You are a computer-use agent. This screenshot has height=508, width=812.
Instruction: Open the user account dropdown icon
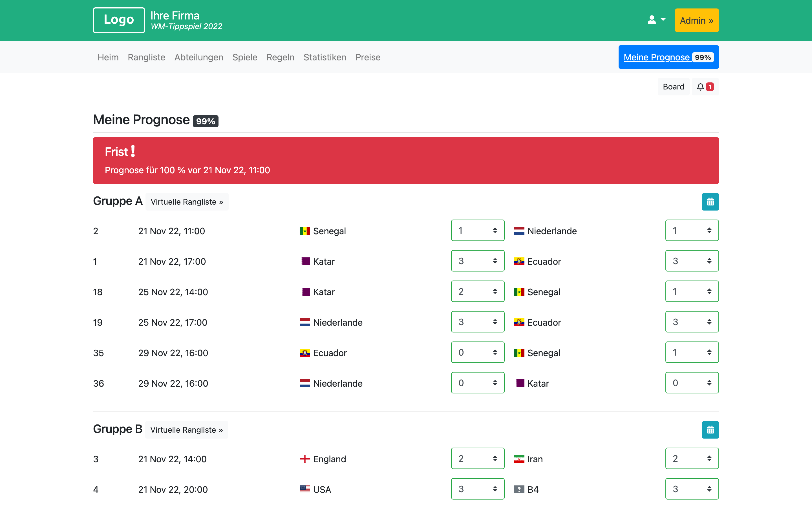(656, 20)
